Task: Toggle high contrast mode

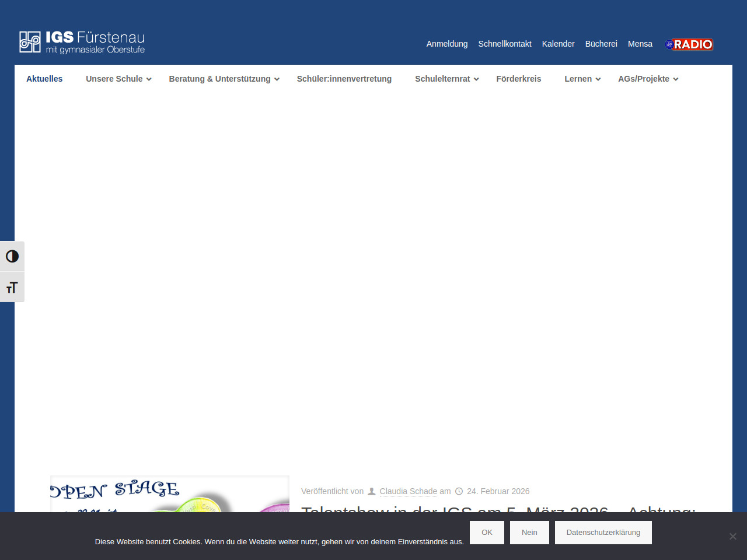Action: (x=12, y=257)
